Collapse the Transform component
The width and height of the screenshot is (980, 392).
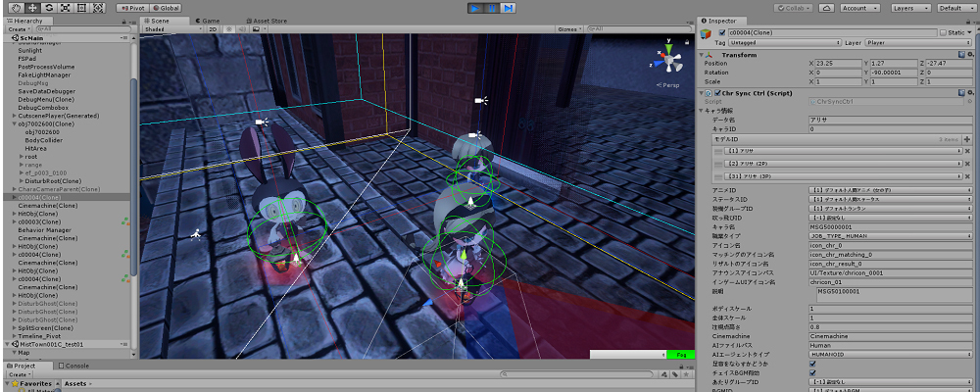702,55
